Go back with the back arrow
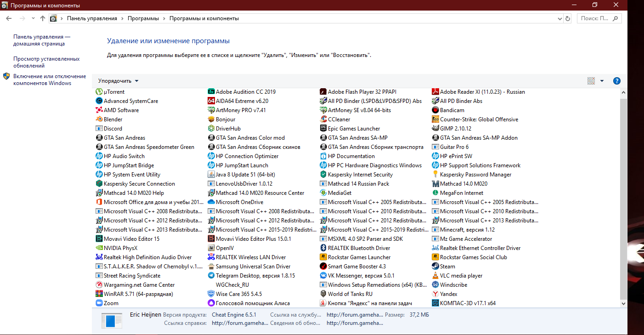This screenshot has width=644, height=335. 9,18
